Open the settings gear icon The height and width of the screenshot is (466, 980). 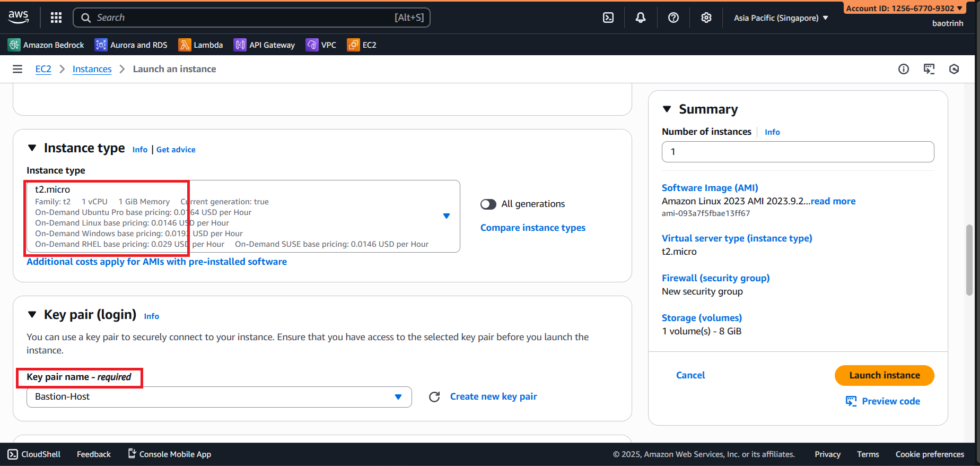[706, 18]
